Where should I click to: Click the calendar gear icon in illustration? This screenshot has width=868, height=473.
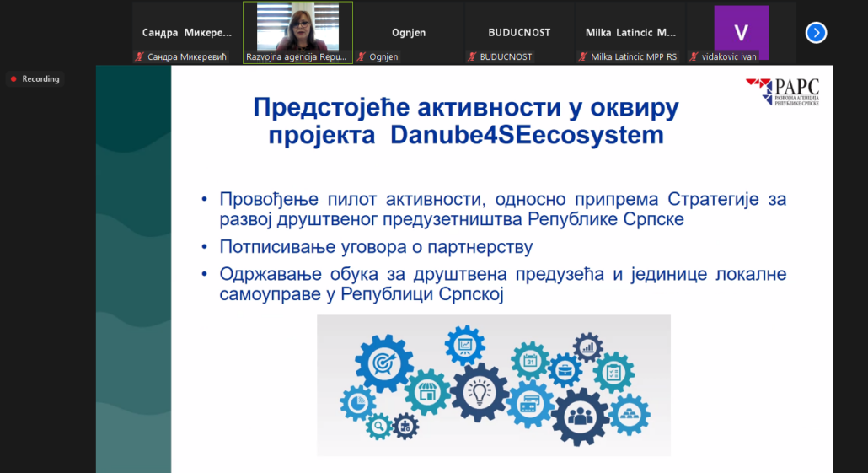tap(530, 361)
